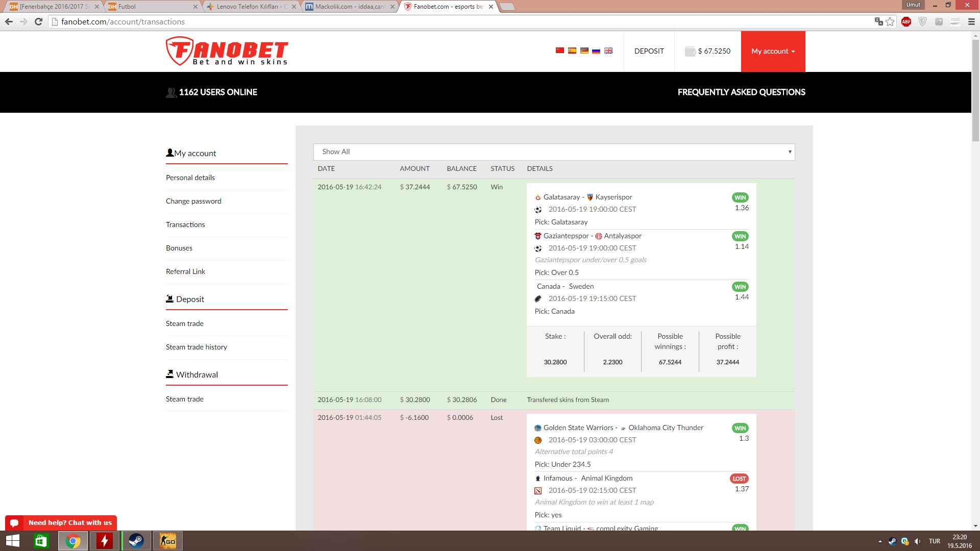Open Steam trade under Deposit
Image resolution: width=980 pixels, height=551 pixels.
184,323
